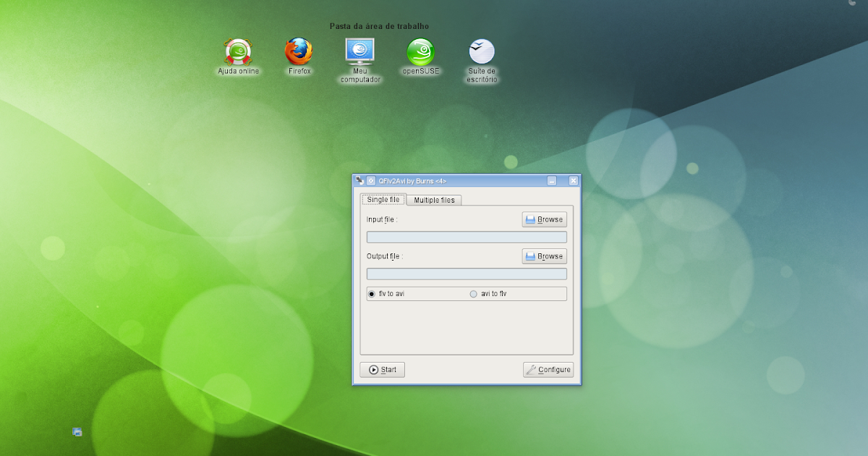Click the QFlv2Avi by Burns window title
This screenshot has height=456, width=868.
tap(413, 181)
